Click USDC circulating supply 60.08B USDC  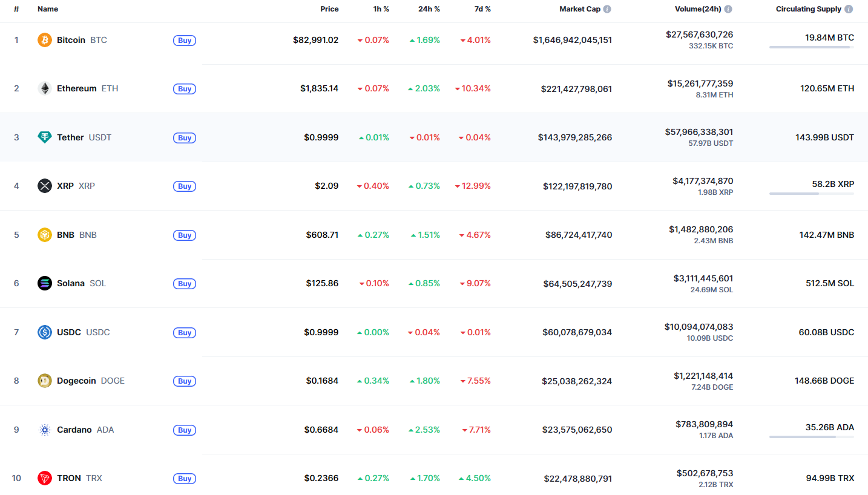pyautogui.click(x=827, y=332)
